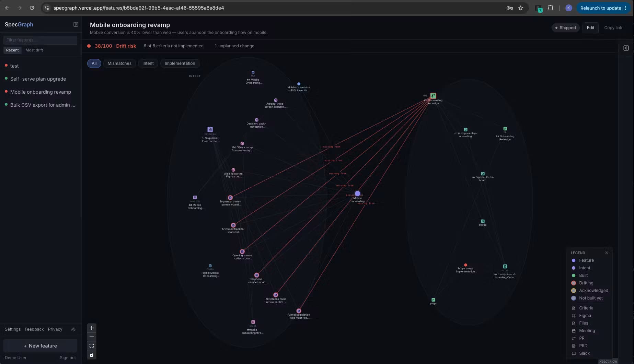Screen dimensions: 634x364
Task: Click the Telephone-number input node
Action: [x=257, y=275]
